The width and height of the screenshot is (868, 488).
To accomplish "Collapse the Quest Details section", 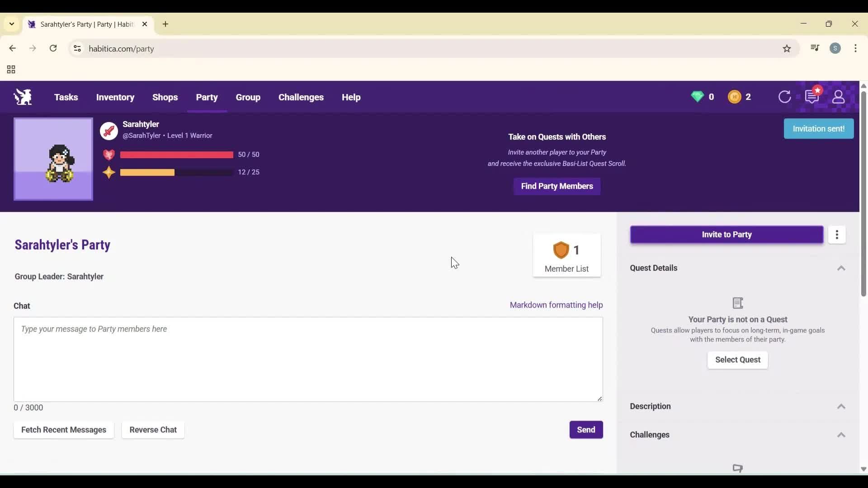I will (841, 268).
